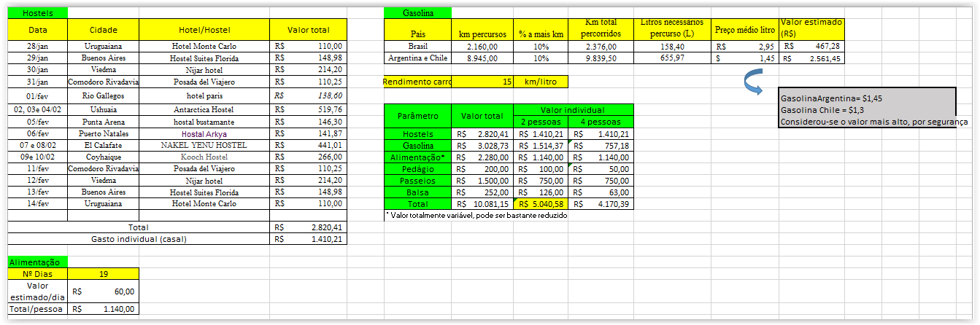Select the 'Passeios' parameter row label
The width and height of the screenshot is (980, 325).
(418, 180)
